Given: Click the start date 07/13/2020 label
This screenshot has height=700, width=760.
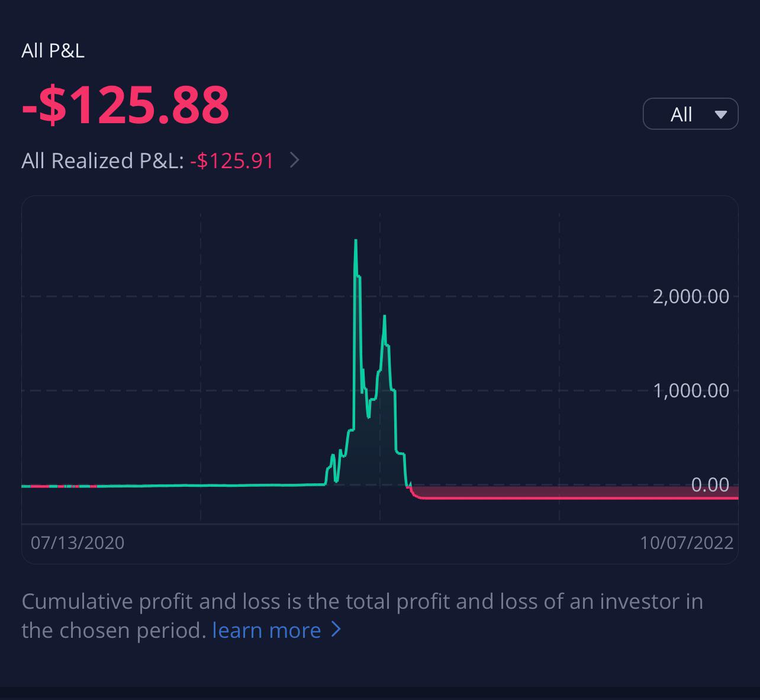Looking at the screenshot, I should click(x=78, y=542).
